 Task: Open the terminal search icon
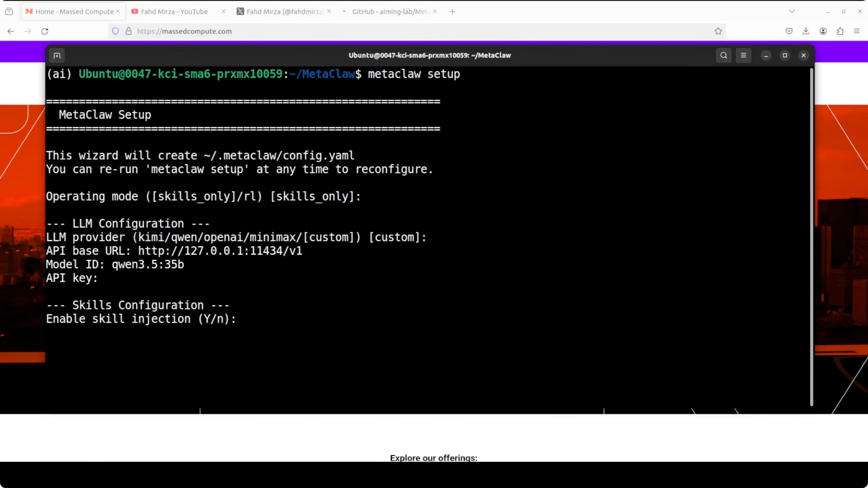click(723, 55)
